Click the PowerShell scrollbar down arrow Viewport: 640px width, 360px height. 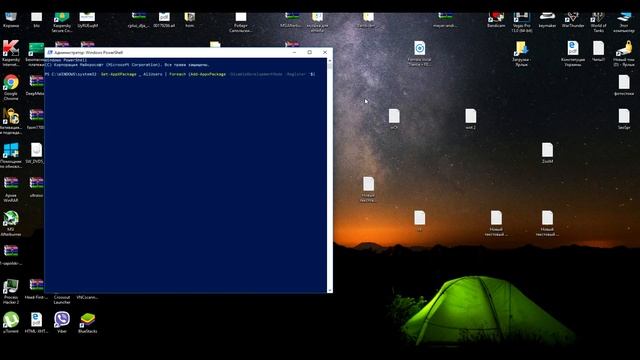(x=329, y=290)
